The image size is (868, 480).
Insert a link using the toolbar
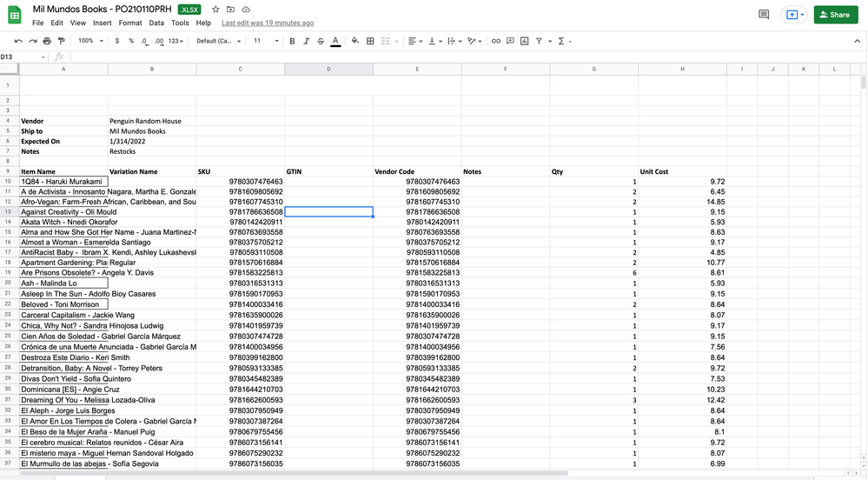click(496, 41)
